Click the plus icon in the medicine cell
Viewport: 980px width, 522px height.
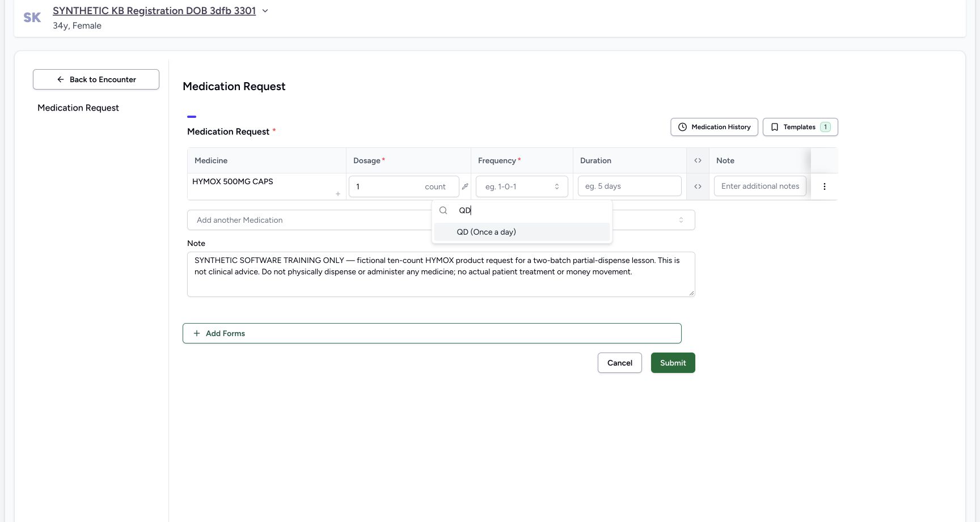pos(338,194)
